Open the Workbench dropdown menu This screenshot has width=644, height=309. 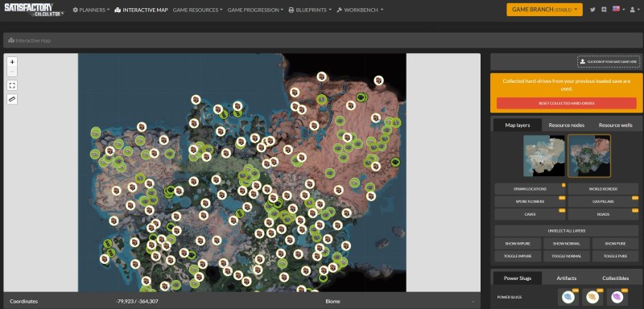360,10
